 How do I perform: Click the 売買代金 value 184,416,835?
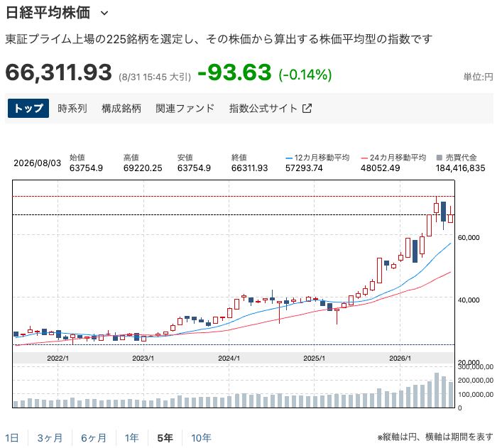click(460, 168)
